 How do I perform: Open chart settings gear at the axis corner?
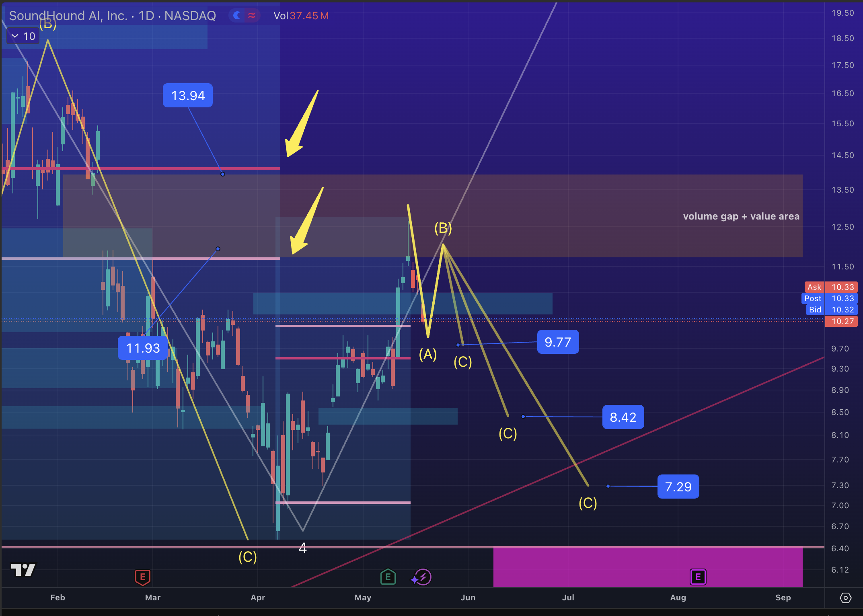point(845,598)
